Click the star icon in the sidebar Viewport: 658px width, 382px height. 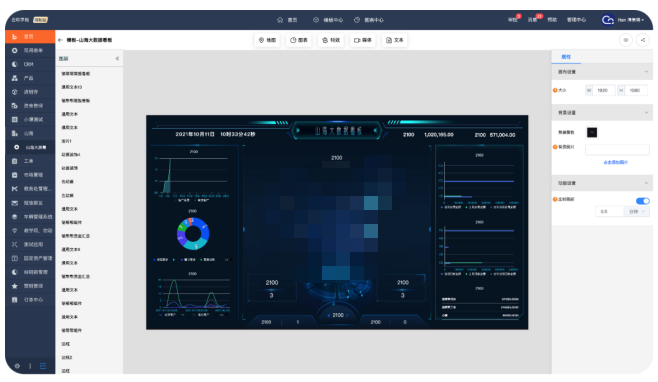pyautogui.click(x=15, y=286)
